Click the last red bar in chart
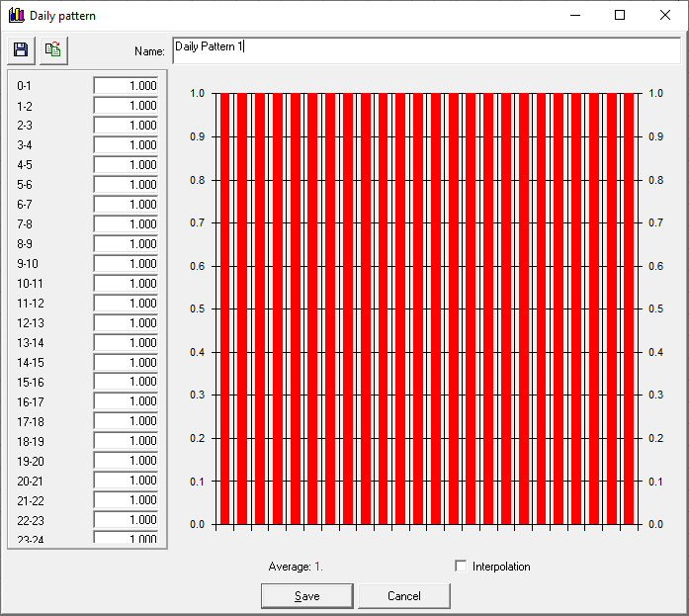Viewport: 689px width, 616px height. point(629,308)
